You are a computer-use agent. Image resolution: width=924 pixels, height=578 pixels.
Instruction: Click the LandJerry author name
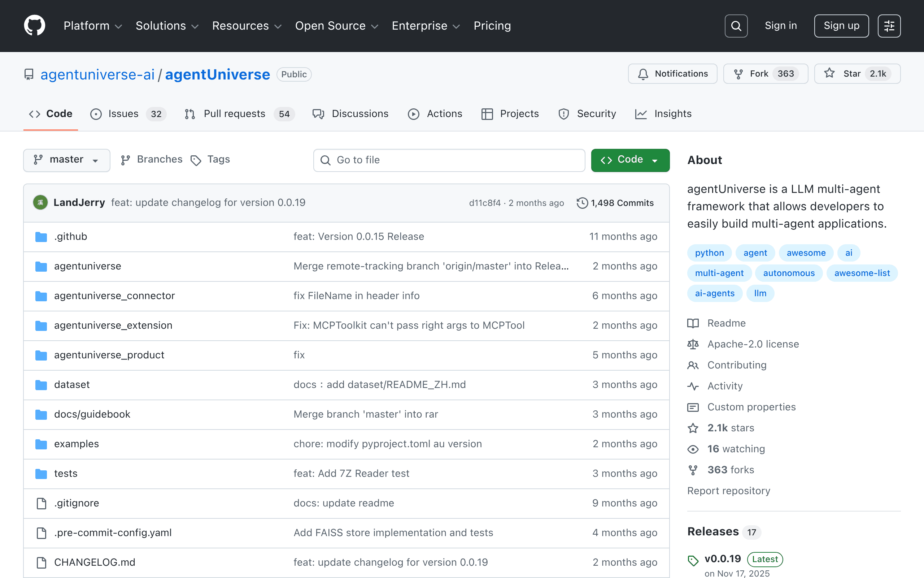(79, 203)
